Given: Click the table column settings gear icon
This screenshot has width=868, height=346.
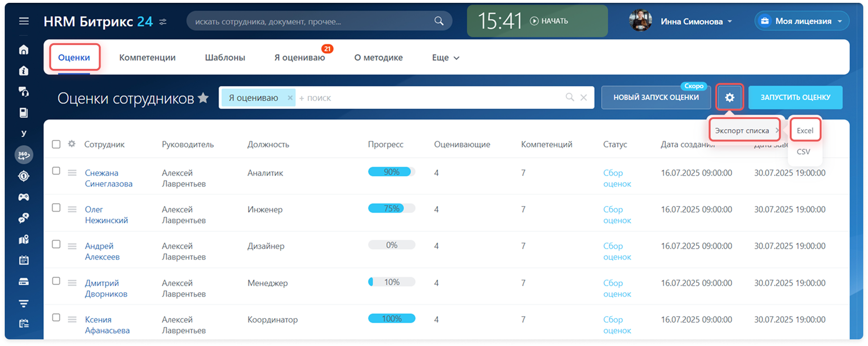Looking at the screenshot, I should click(x=72, y=144).
